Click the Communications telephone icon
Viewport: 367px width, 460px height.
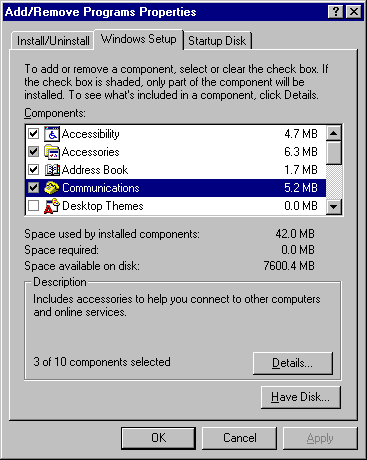pos(52,188)
